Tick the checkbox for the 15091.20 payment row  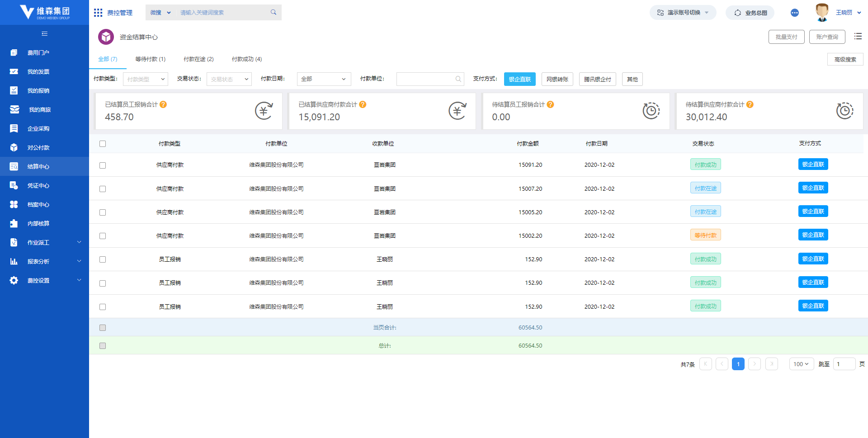pyautogui.click(x=103, y=165)
